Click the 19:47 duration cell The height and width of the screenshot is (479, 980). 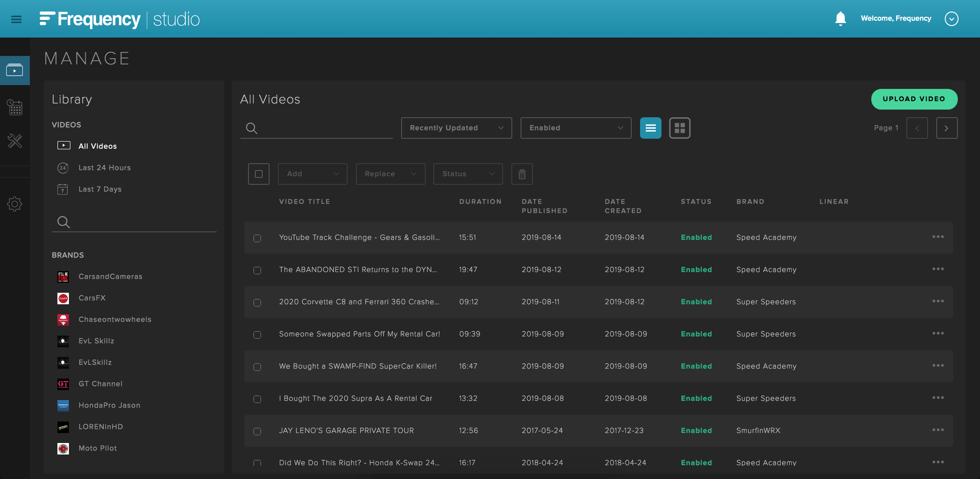(x=468, y=269)
